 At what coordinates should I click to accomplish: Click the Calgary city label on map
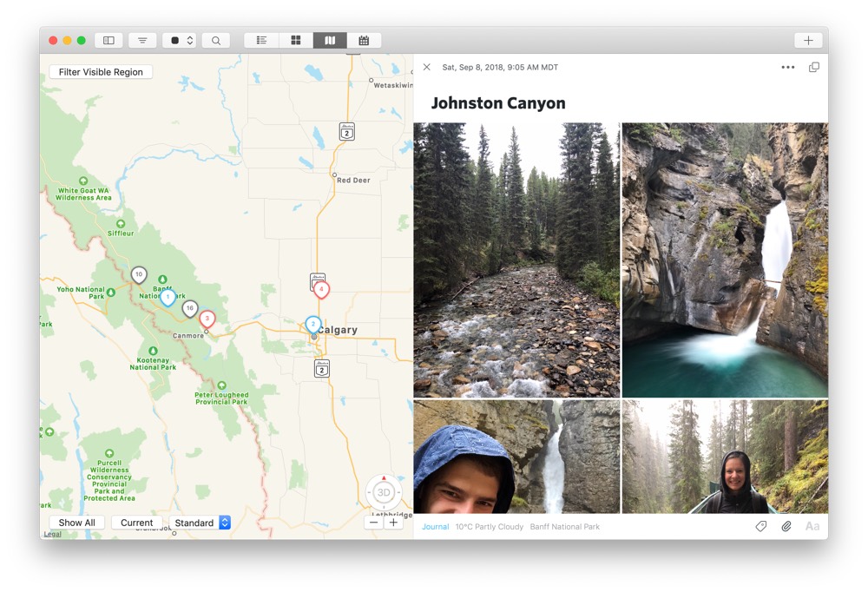pos(339,330)
